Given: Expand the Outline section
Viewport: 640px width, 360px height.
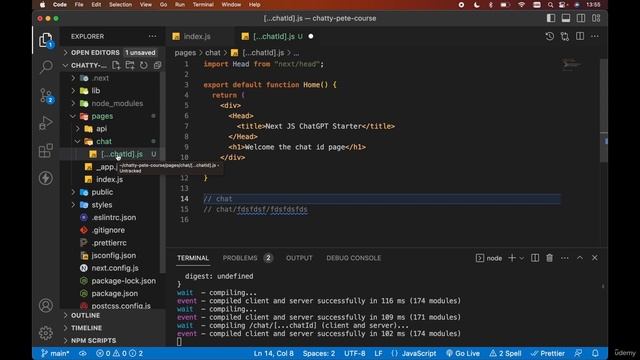Looking at the screenshot, I should click(66, 316).
